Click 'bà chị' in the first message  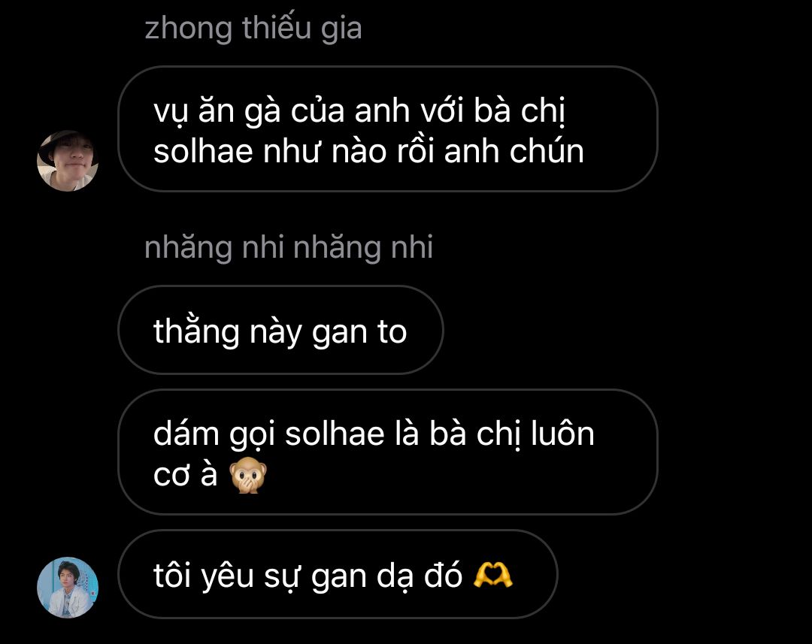pos(519,111)
